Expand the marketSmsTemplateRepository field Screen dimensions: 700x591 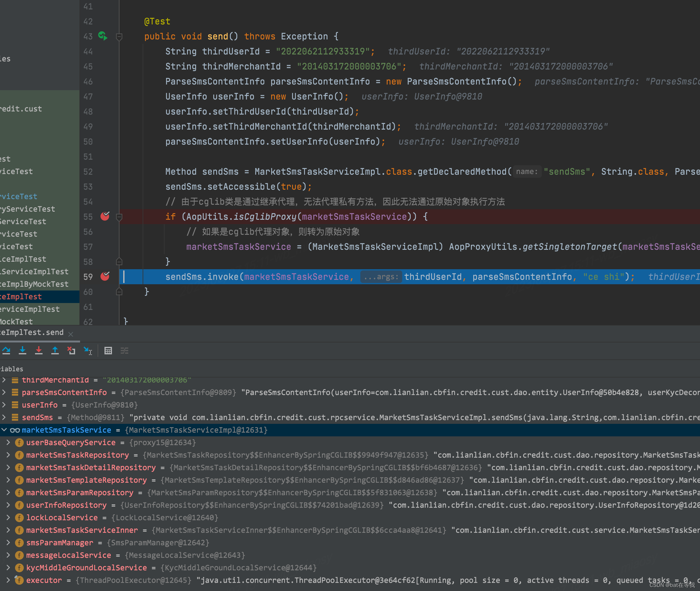coord(8,480)
